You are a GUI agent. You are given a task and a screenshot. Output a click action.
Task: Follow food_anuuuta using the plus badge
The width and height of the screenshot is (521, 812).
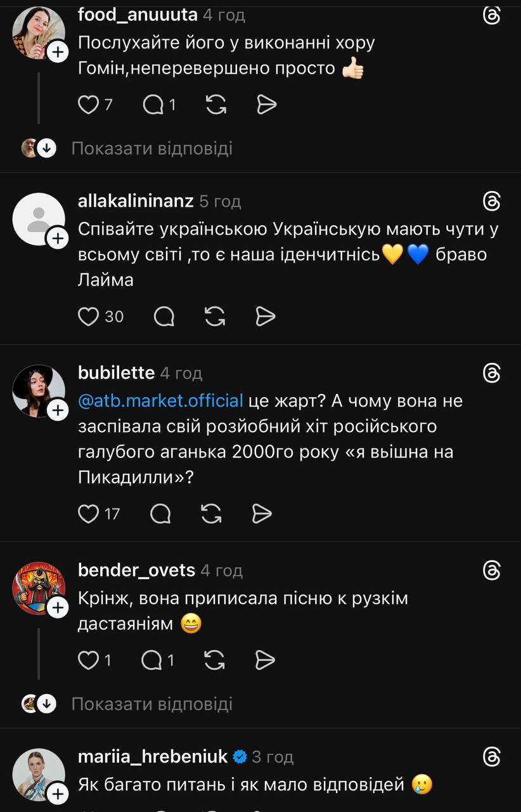pyautogui.click(x=58, y=52)
